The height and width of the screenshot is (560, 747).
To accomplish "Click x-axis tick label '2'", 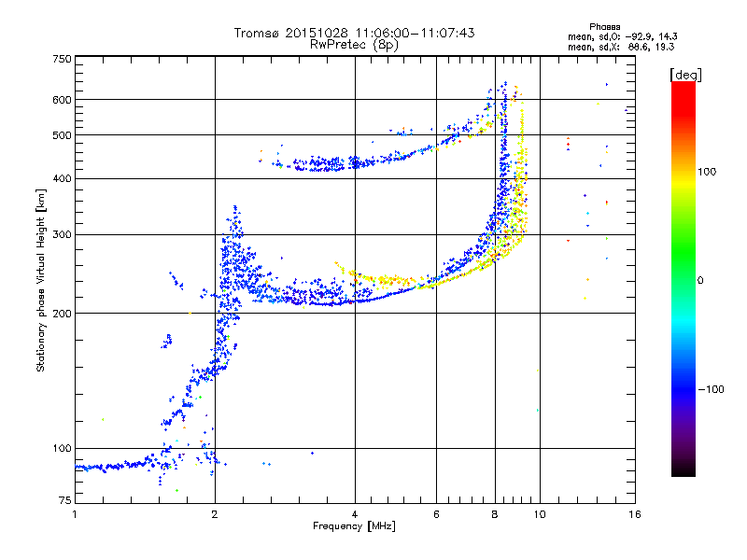I will pos(215,514).
